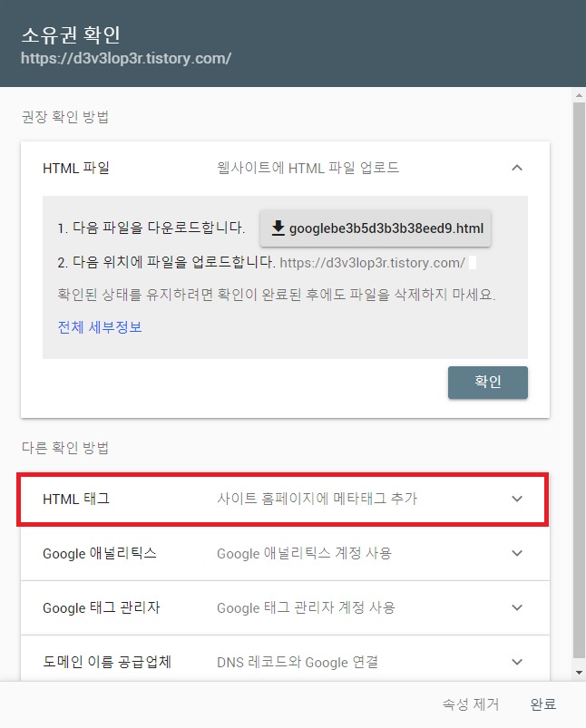The height and width of the screenshot is (728, 586).
Task: Expand the HTML 태그 chevron
Action: (x=517, y=499)
